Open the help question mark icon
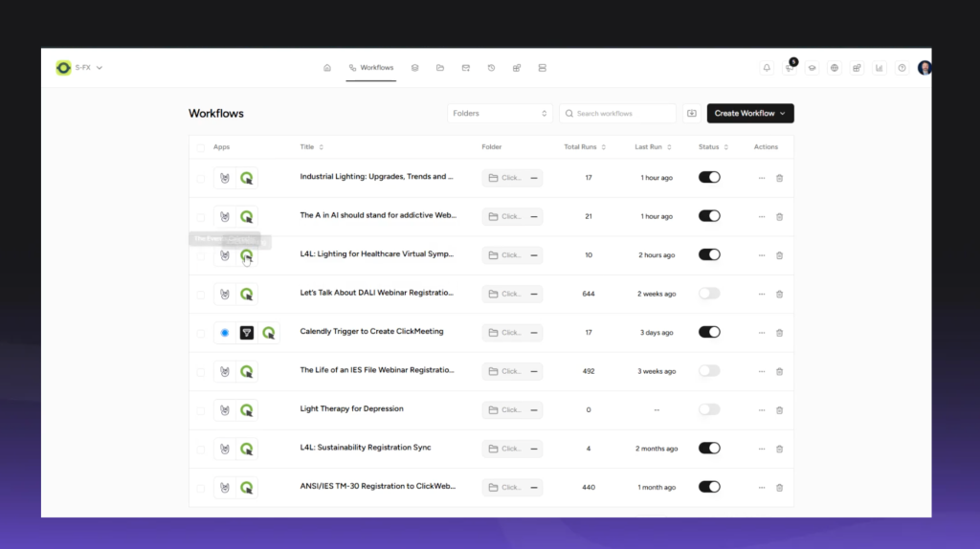This screenshot has width=980, height=549. 902,68
